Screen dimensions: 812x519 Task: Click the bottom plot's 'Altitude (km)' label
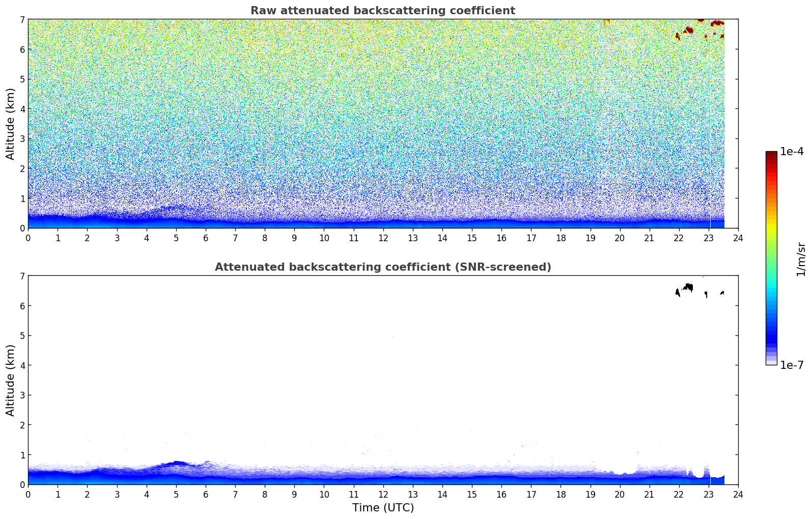click(x=11, y=380)
